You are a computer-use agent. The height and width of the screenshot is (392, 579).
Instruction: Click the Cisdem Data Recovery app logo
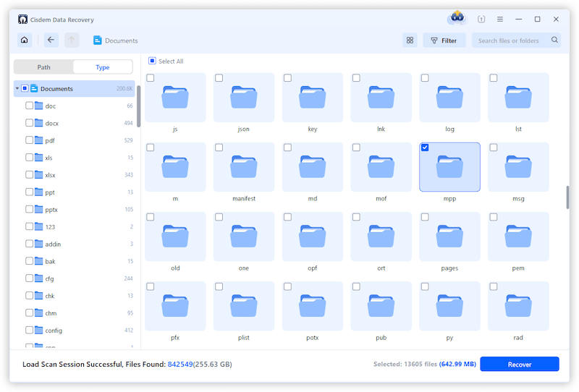click(22, 20)
